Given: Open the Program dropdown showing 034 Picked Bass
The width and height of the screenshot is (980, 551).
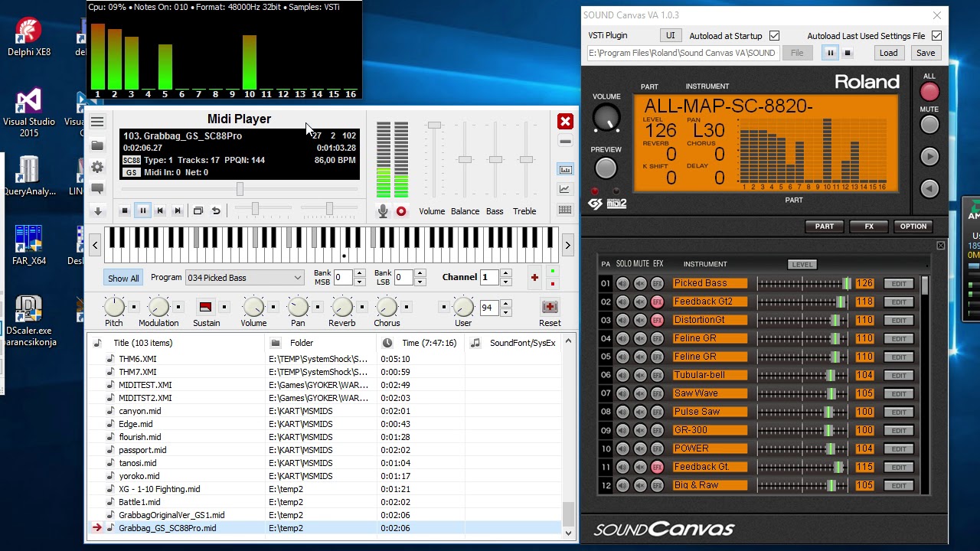Looking at the screenshot, I should [244, 278].
